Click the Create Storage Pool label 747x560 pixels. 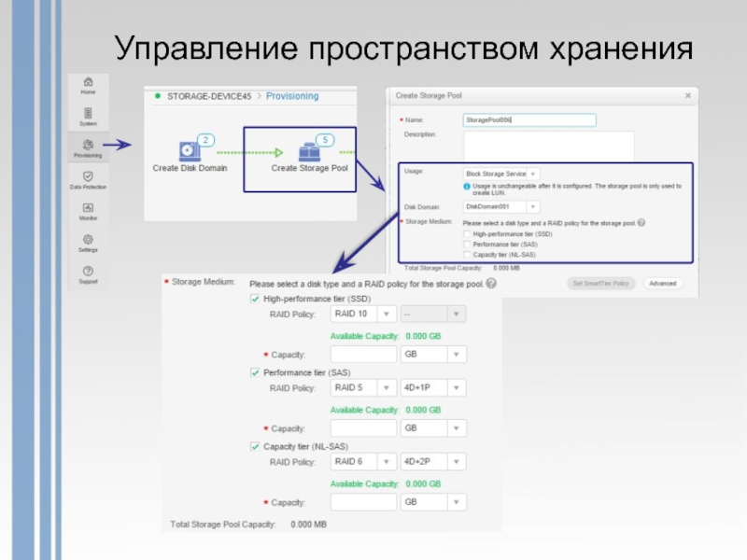point(309,168)
